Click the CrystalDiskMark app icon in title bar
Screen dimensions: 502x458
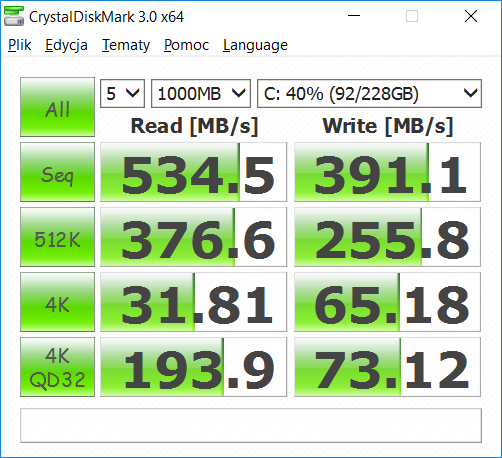14,16
